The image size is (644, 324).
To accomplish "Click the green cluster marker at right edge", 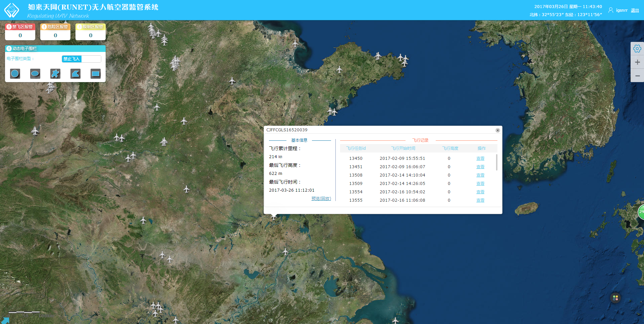I will pos(641,212).
